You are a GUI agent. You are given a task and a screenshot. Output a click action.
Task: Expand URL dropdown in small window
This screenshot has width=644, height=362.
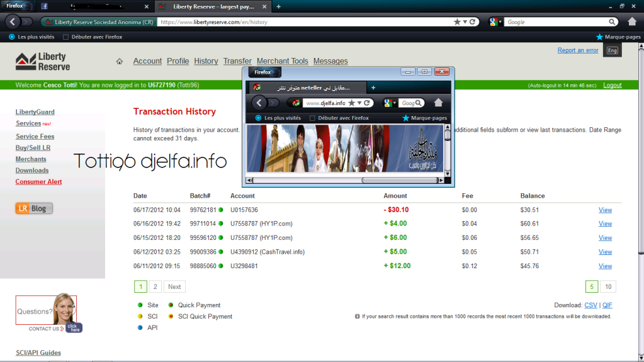click(359, 103)
